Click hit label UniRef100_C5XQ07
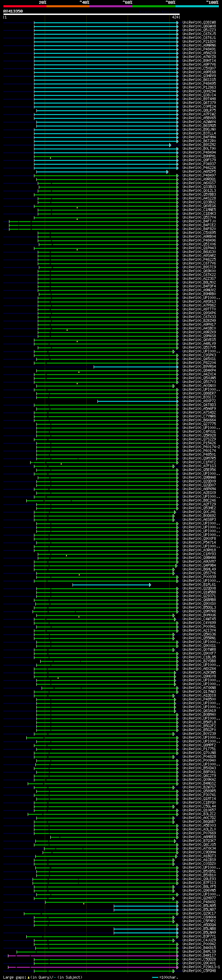 (x=199, y=68)
